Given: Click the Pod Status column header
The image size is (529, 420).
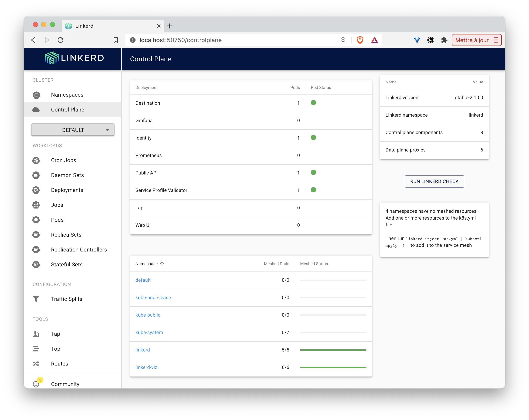Looking at the screenshot, I should (x=321, y=88).
